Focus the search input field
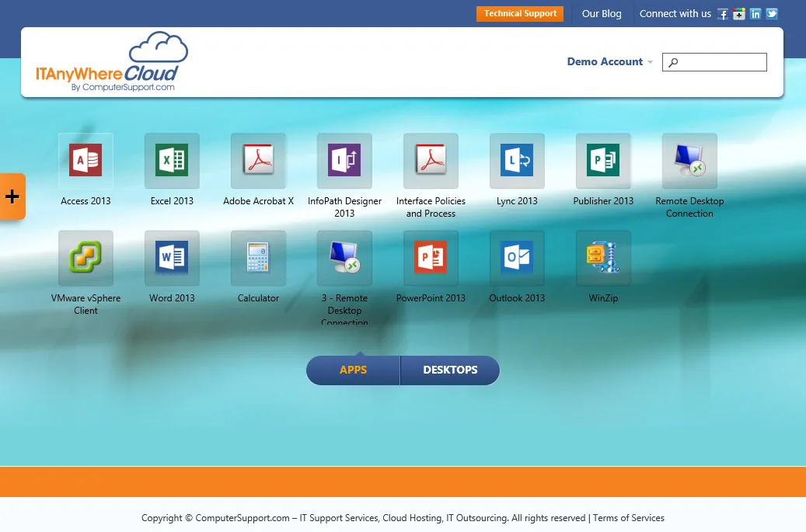The height and width of the screenshot is (532, 806). 714,62
